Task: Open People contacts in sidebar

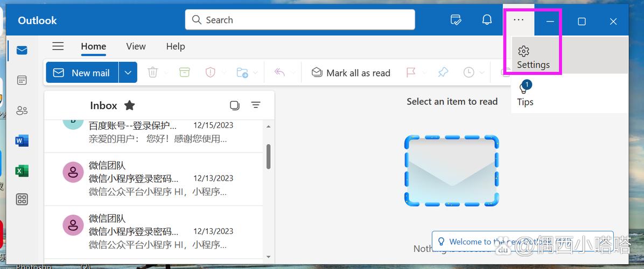Action: pos(22,111)
